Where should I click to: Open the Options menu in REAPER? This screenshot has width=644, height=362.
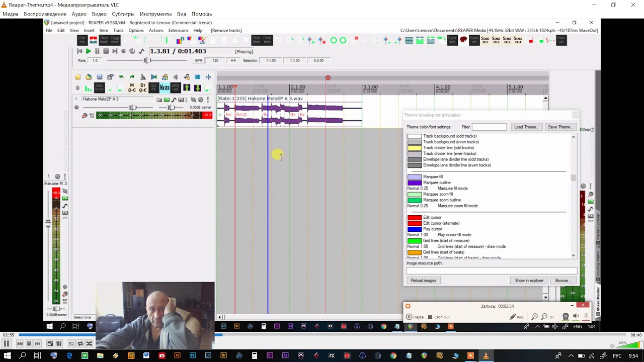point(136,30)
